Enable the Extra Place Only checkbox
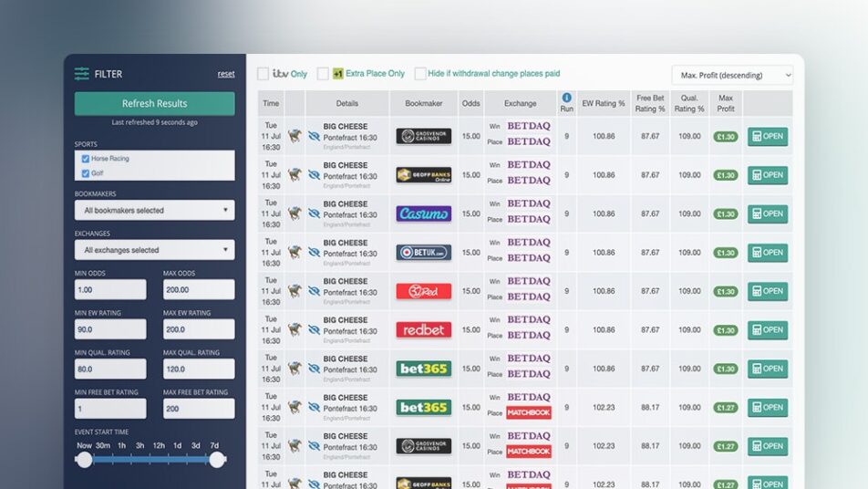Viewport: 868px width, 489px height. pos(323,74)
